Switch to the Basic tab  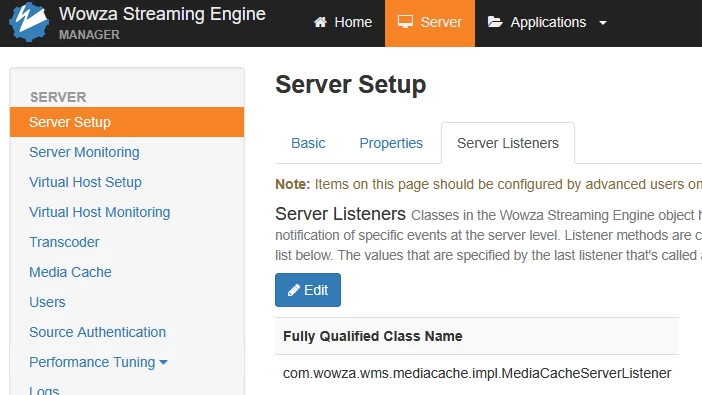308,143
